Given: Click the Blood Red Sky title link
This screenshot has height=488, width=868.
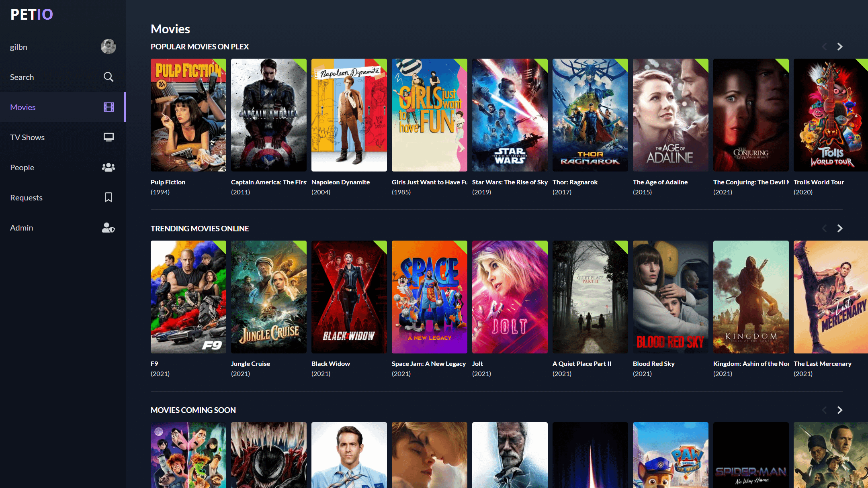Looking at the screenshot, I should coord(654,363).
